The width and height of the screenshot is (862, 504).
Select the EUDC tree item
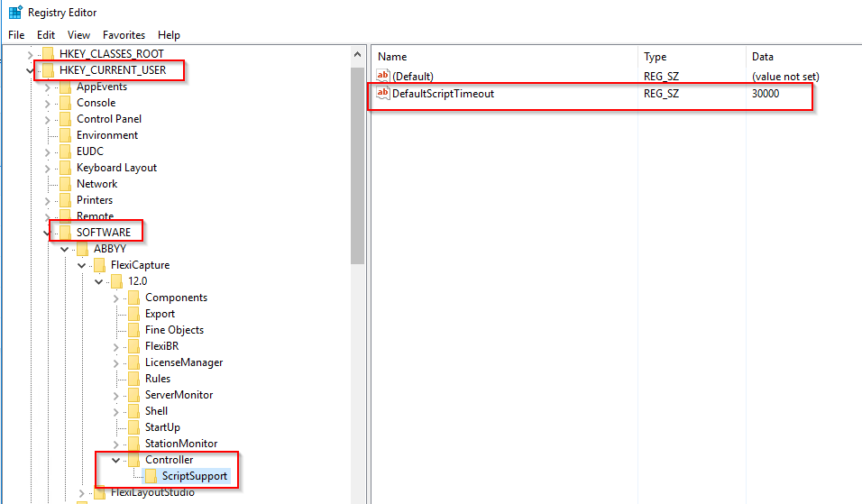[90, 151]
